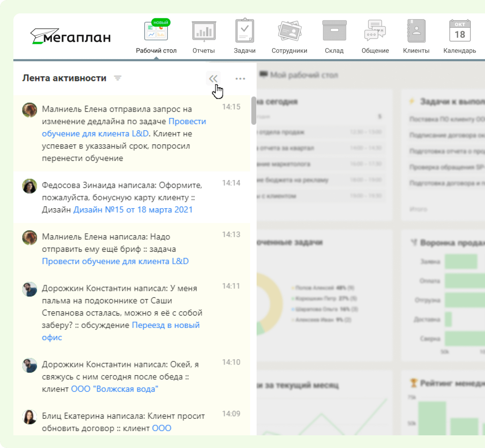Open the three-dots feed options menu
Image resolution: width=485 pixels, height=448 pixels.
click(x=240, y=79)
